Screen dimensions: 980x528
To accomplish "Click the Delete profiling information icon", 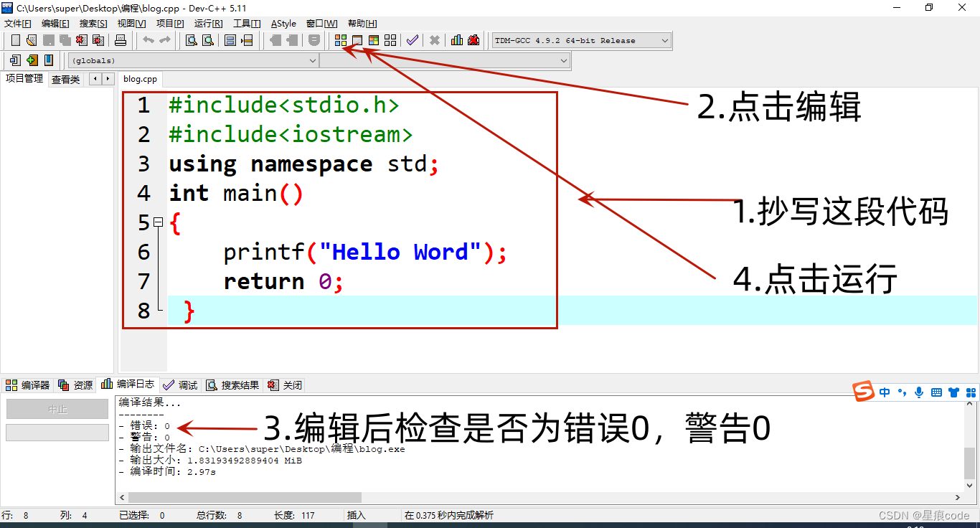I will [473, 40].
